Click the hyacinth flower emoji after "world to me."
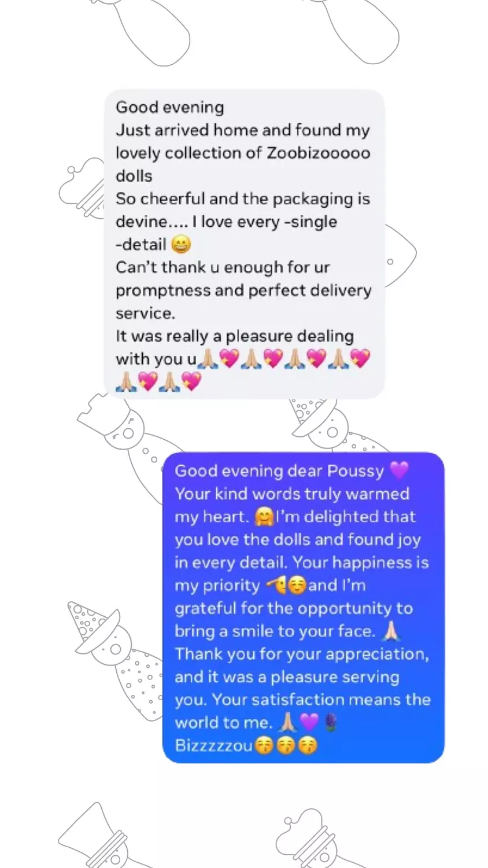This screenshot has height=868, width=488. click(331, 723)
